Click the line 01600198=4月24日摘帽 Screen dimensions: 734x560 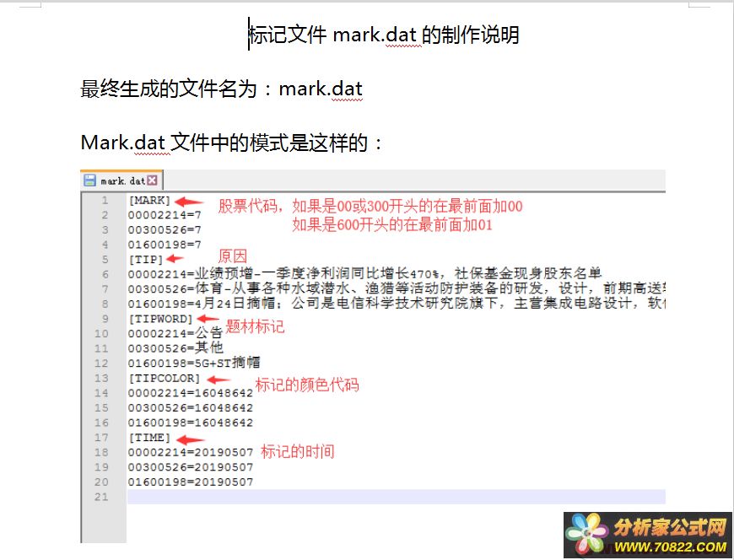coord(397,304)
